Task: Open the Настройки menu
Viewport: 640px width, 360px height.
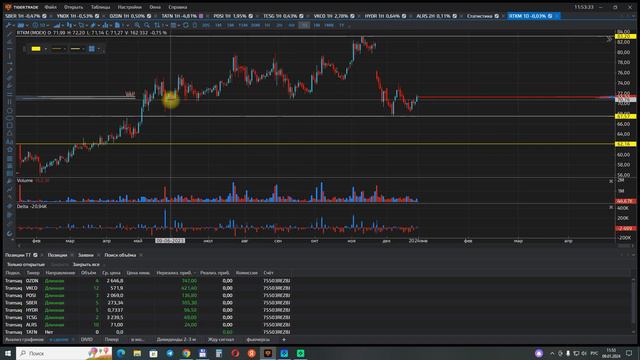Action: (129, 7)
